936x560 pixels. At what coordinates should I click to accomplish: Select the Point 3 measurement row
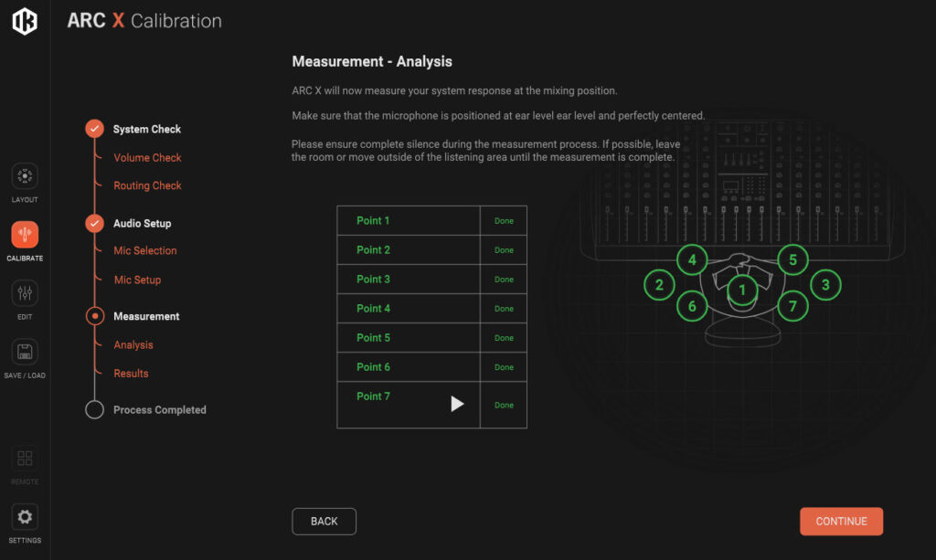pos(409,280)
